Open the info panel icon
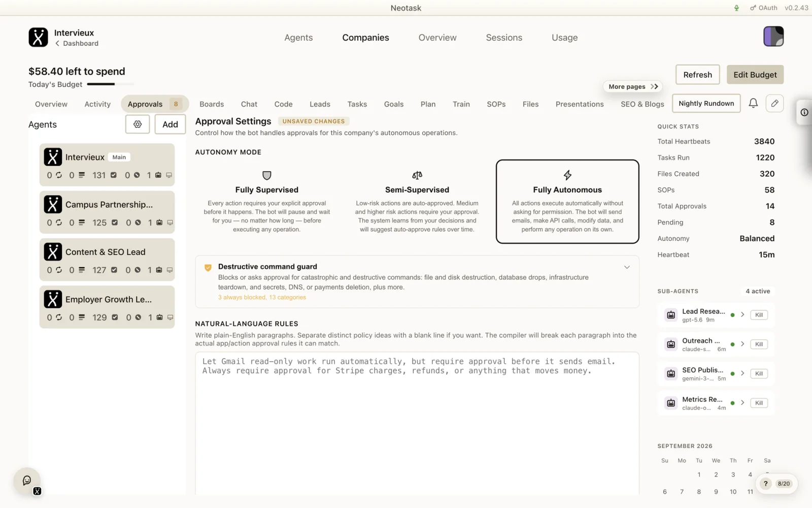The width and height of the screenshot is (812, 508). (804, 112)
